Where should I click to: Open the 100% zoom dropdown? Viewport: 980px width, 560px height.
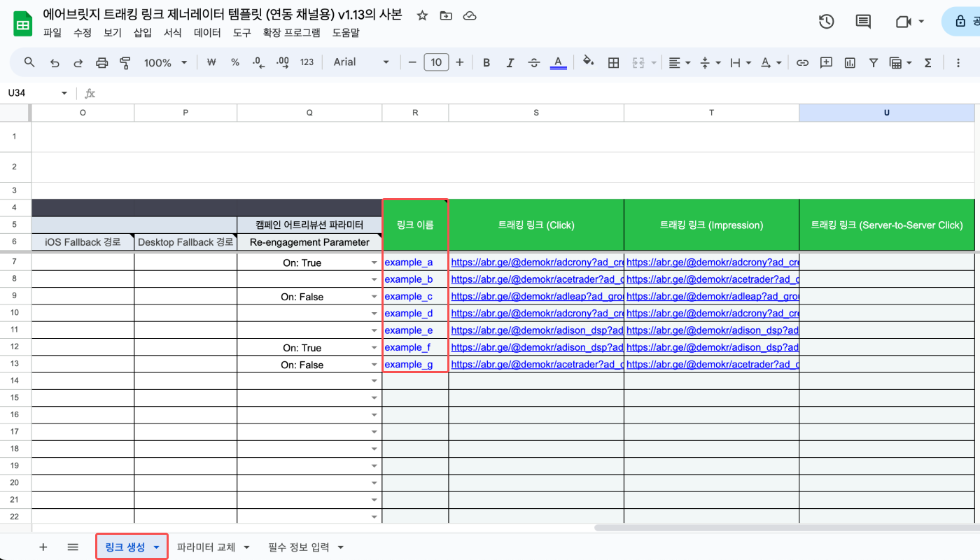165,62
